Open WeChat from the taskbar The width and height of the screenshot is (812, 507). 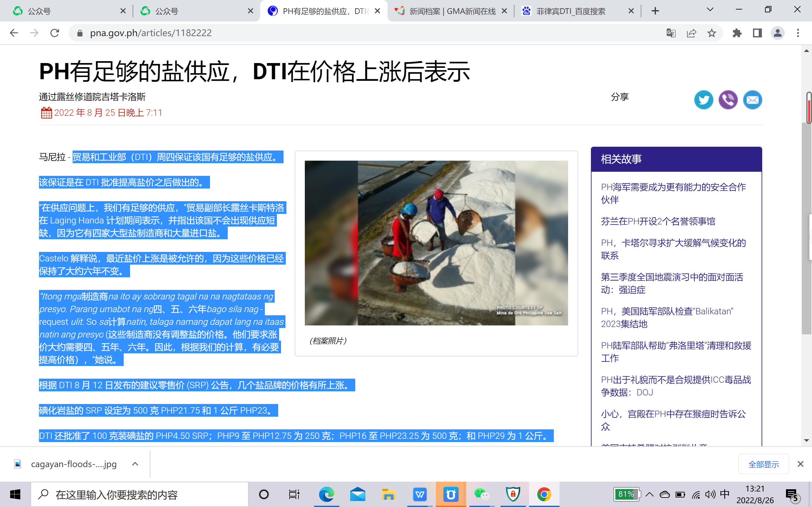[481, 495]
